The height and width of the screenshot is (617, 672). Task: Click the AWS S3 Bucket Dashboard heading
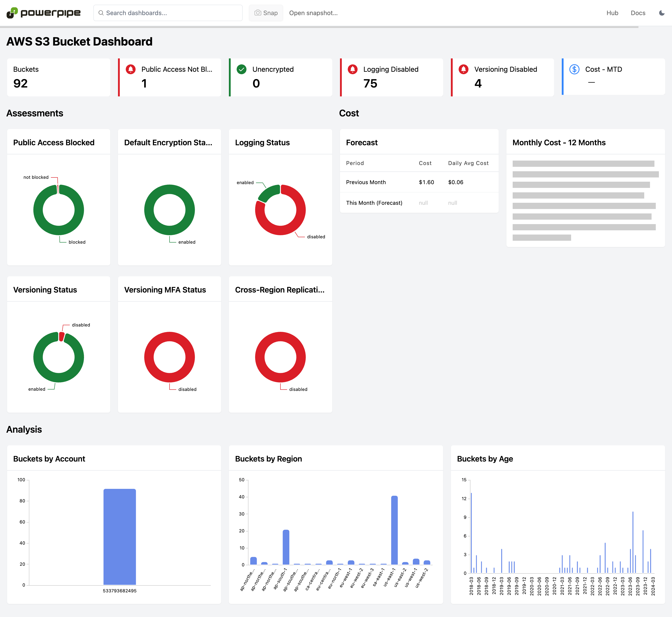[x=80, y=42]
